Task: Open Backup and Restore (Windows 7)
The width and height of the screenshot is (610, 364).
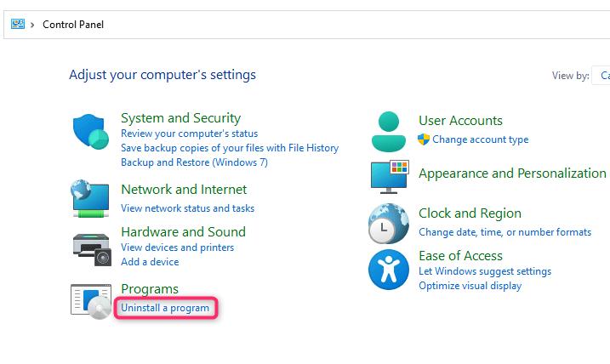Action: point(194,162)
